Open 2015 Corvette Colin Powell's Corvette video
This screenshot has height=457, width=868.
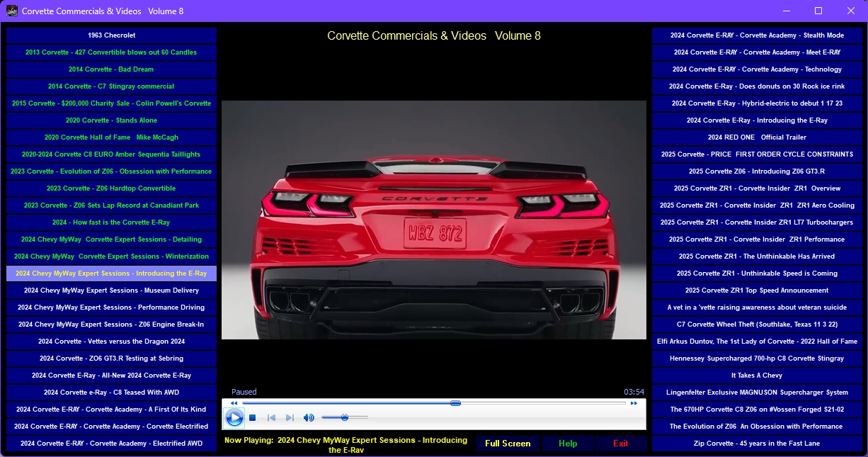click(x=111, y=103)
